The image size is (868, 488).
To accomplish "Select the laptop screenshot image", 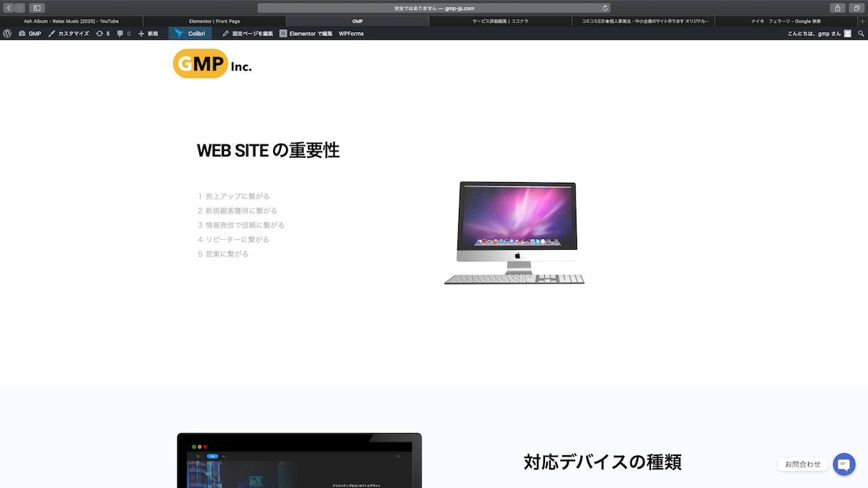I will pos(299,460).
